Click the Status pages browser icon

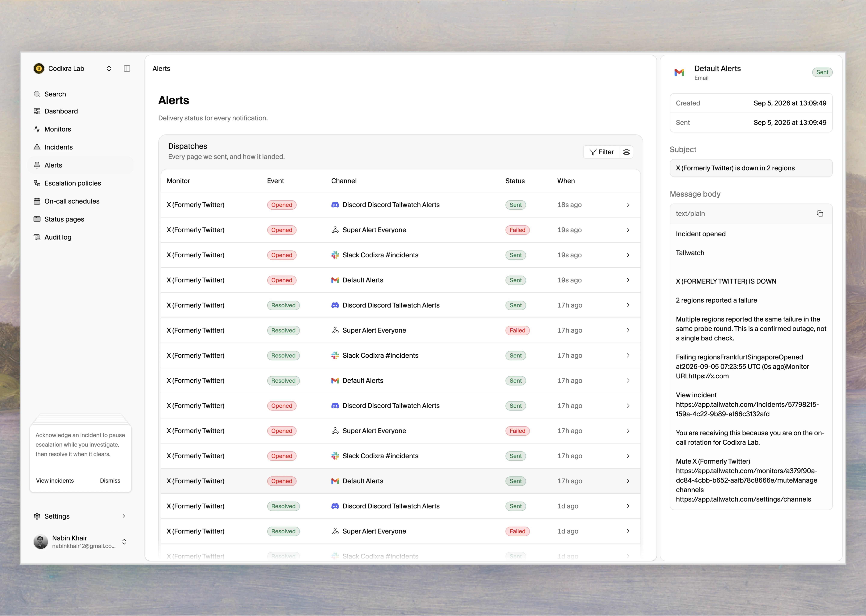tap(37, 219)
